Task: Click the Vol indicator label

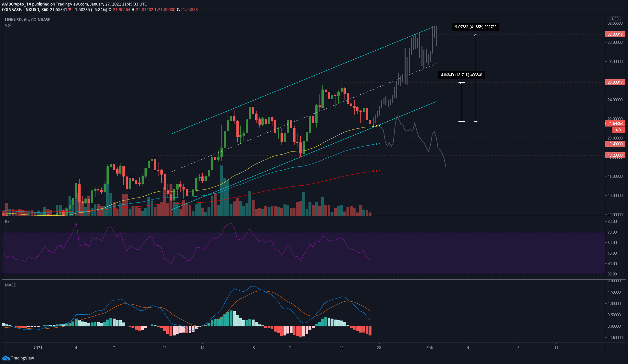Action: click(8, 25)
